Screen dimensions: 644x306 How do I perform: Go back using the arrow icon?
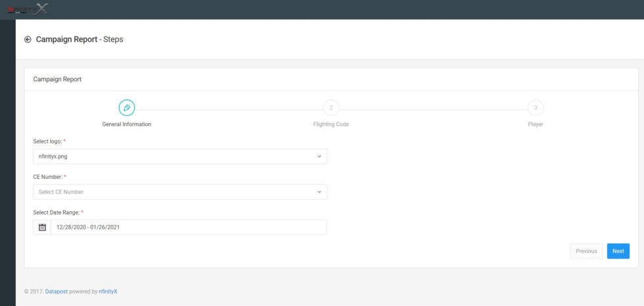28,39
